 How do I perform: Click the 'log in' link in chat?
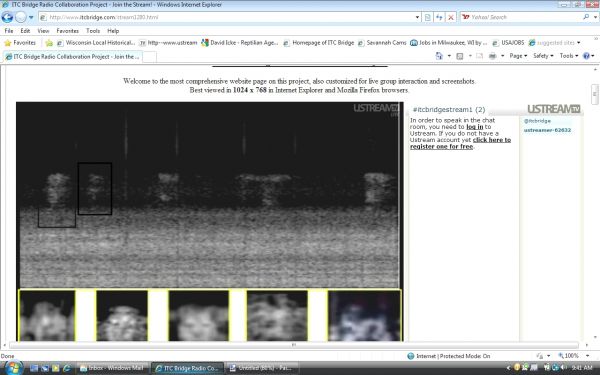pyautogui.click(x=474, y=127)
